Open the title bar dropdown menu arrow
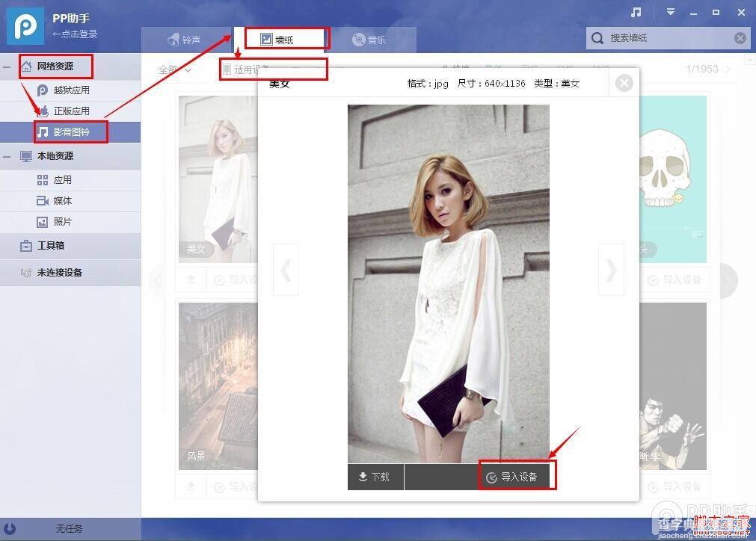The width and height of the screenshot is (756, 541). pos(670,11)
